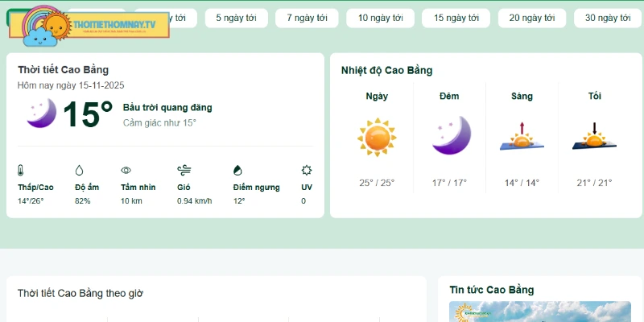Click the thermometer icon above Thấp/Cao
This screenshot has height=322, width=644.
click(x=21, y=170)
